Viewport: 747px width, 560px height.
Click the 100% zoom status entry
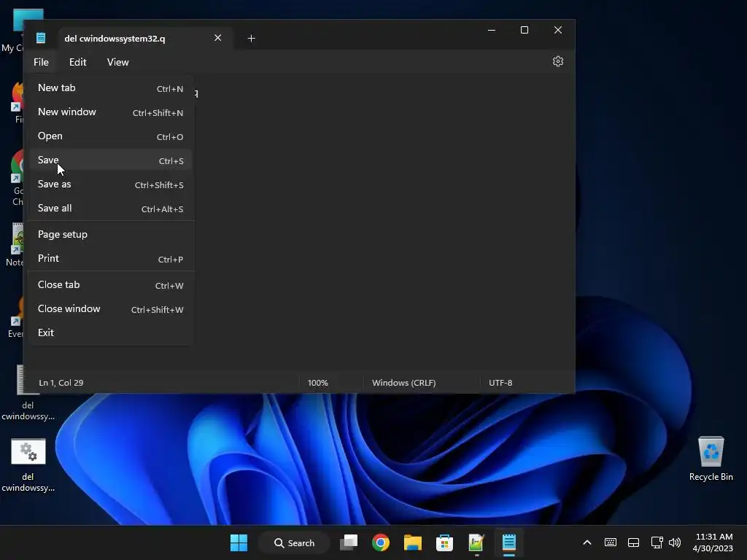[x=318, y=383]
